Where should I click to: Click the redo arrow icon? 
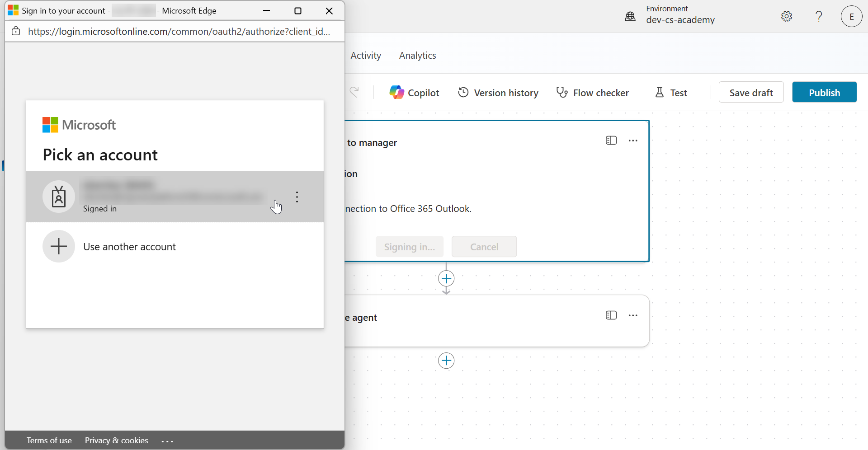click(355, 92)
